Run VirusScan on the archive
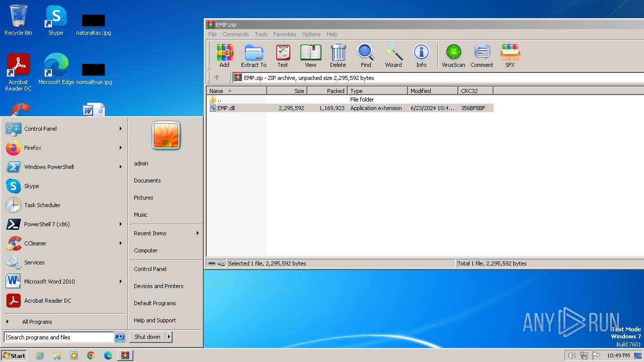The image size is (644, 362). pos(453,56)
